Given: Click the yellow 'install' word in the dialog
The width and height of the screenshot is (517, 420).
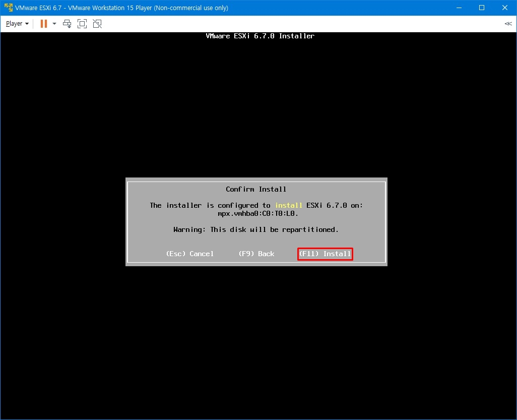Looking at the screenshot, I should coord(289,205).
